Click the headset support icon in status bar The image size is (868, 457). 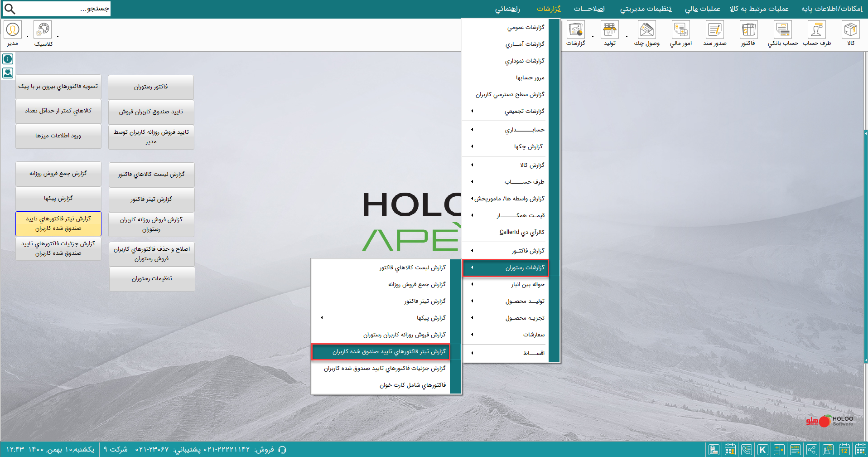[x=282, y=450]
